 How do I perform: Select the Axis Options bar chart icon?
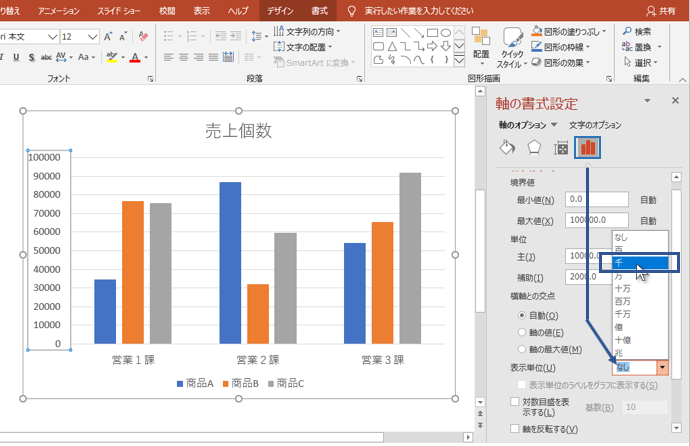[x=588, y=148]
